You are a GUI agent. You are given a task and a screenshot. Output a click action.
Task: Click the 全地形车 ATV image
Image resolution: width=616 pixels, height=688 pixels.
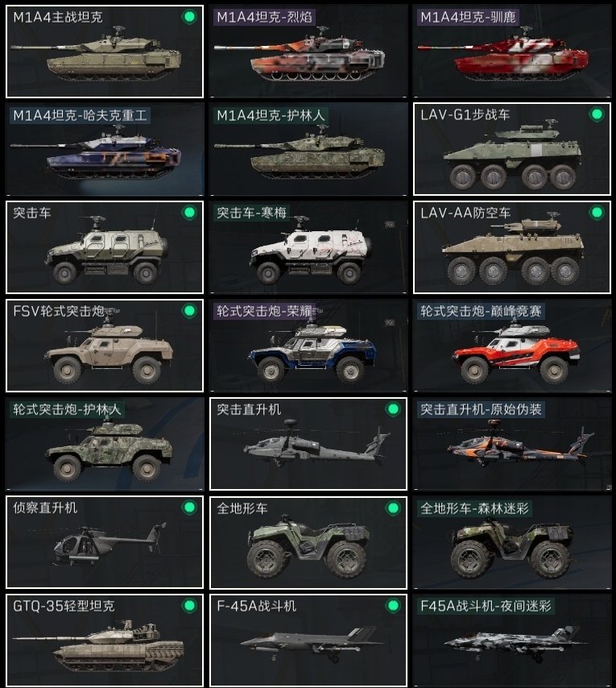pos(308,546)
